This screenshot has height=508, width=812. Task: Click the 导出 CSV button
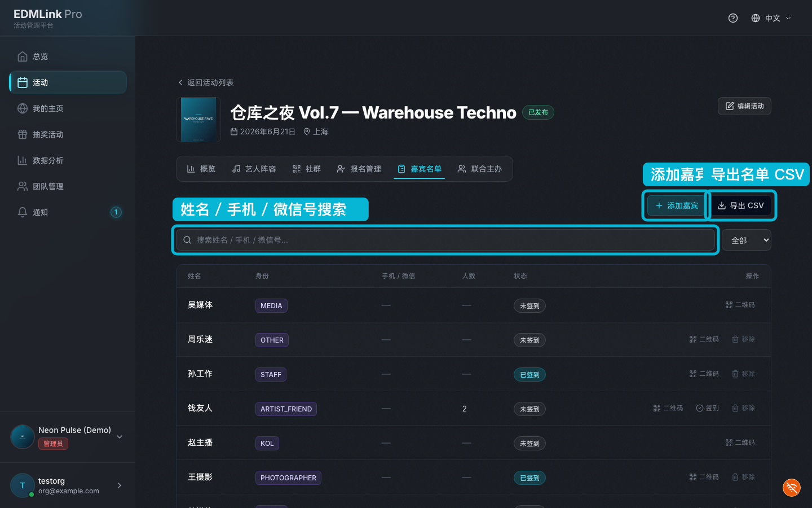click(741, 205)
